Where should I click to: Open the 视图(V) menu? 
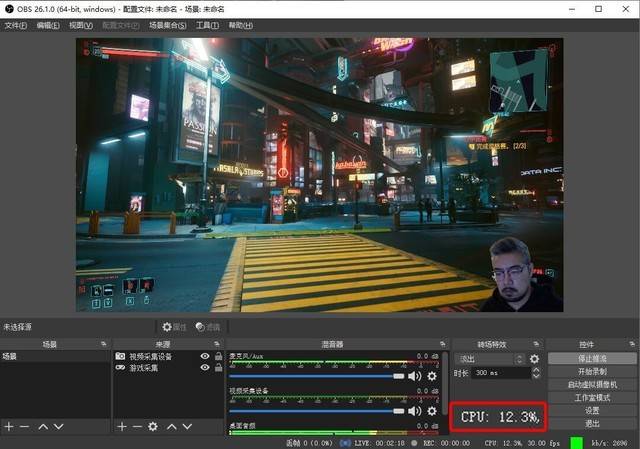(81, 25)
